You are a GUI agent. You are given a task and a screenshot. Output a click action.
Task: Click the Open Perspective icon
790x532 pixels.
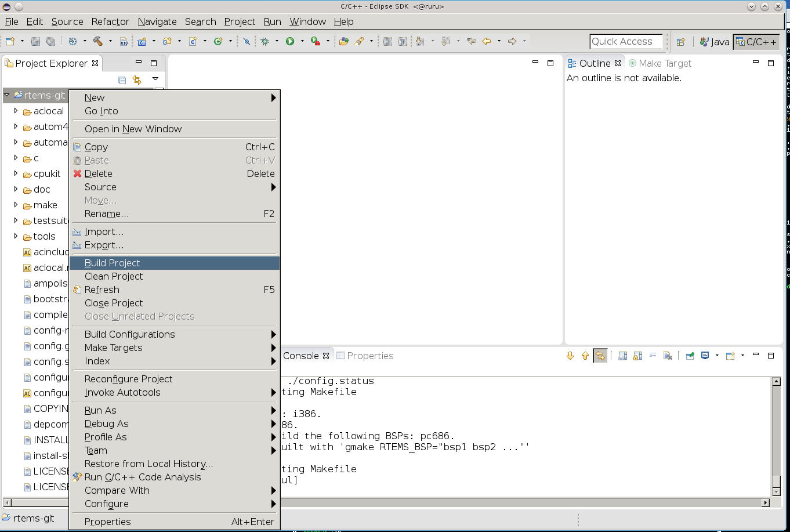[x=681, y=42]
